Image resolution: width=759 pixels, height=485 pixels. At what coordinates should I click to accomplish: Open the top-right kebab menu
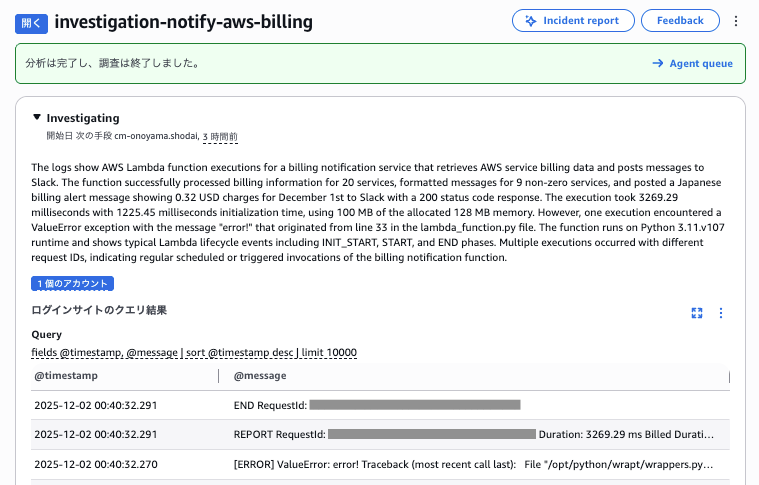737,20
